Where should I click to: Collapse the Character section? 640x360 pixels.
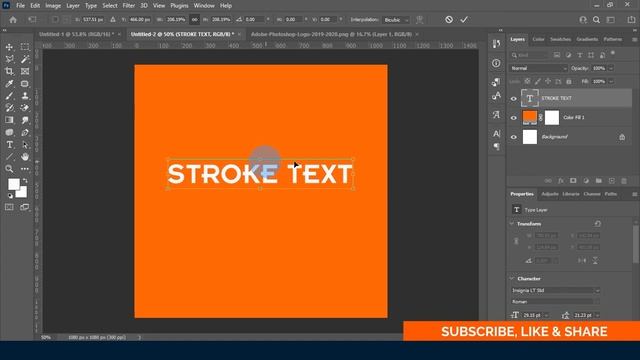click(x=512, y=278)
